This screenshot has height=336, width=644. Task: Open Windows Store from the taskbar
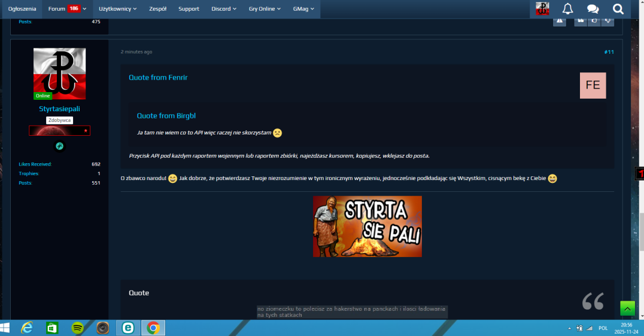pyautogui.click(x=52, y=328)
